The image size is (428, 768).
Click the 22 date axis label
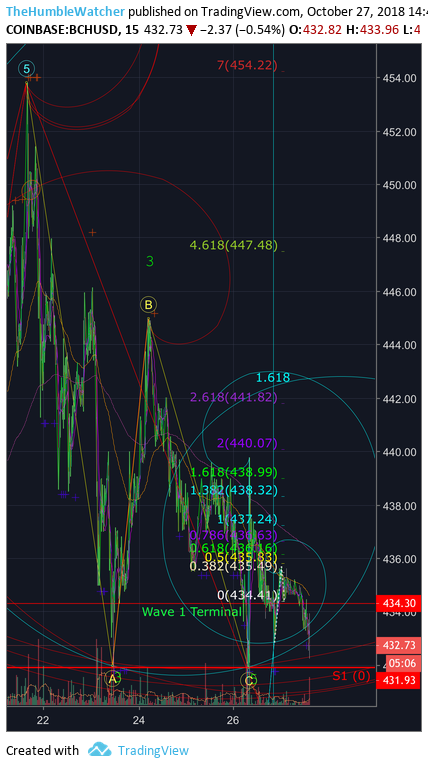44,720
